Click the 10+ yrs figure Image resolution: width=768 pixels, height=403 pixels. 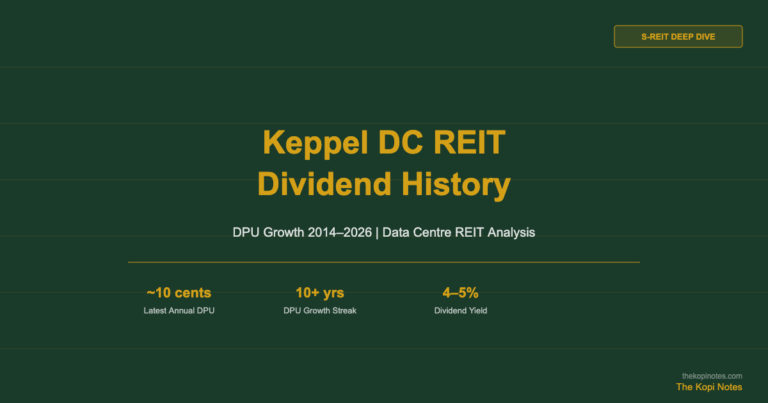pos(320,293)
